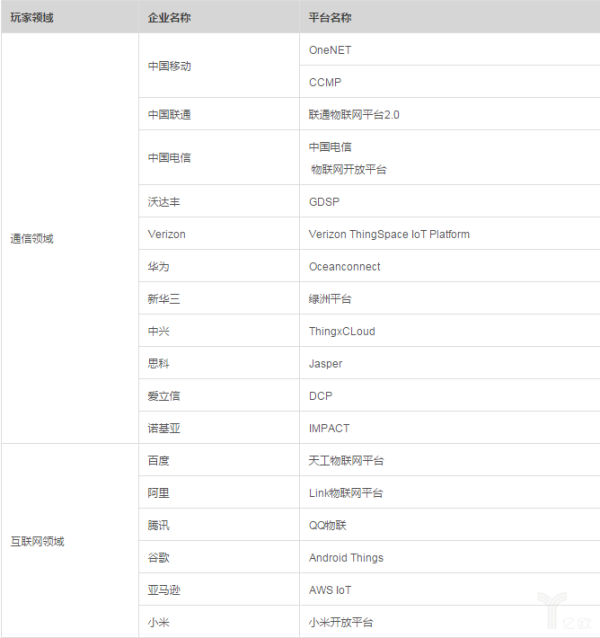Image resolution: width=600 pixels, height=638 pixels.
Task: Click the 通信领域 category cell
Action: (31, 239)
